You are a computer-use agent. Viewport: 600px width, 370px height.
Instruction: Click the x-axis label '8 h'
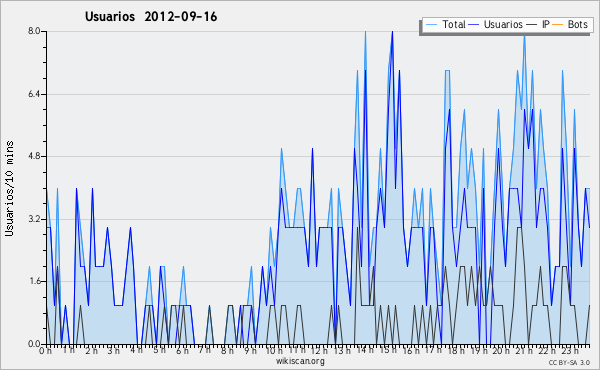click(x=227, y=350)
